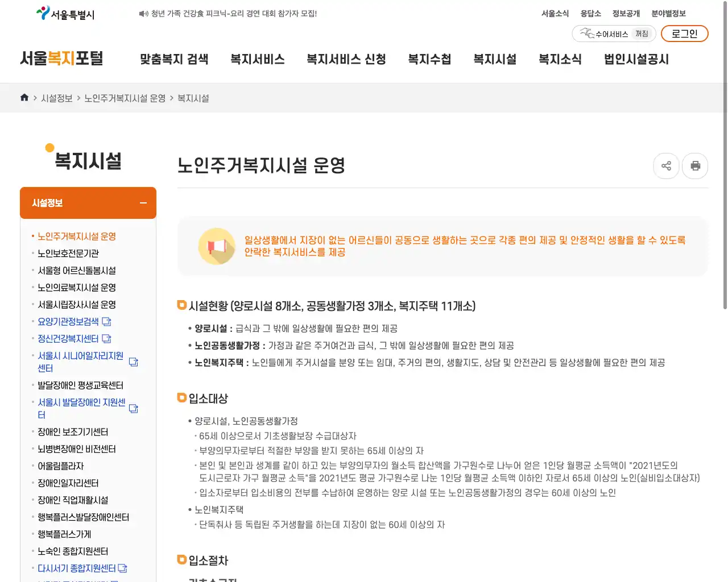Image resolution: width=728 pixels, height=582 pixels.
Task: Open 서울시 시니어일자리지원센터 sidebar link
Action: [x=81, y=362]
